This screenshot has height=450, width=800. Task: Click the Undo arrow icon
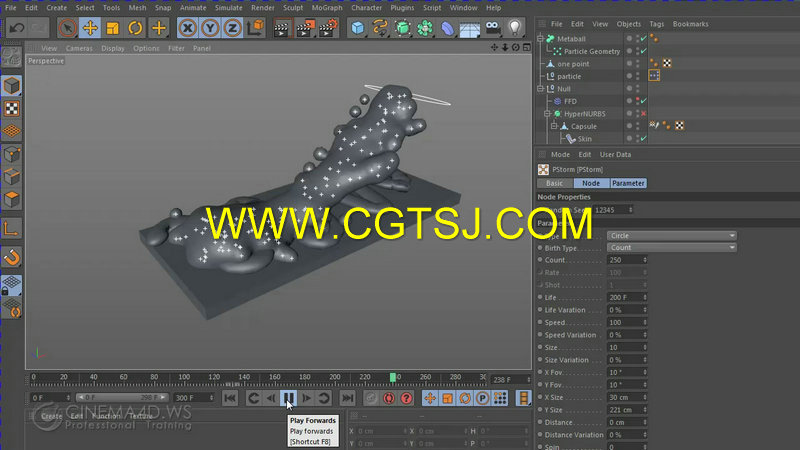(x=16, y=28)
